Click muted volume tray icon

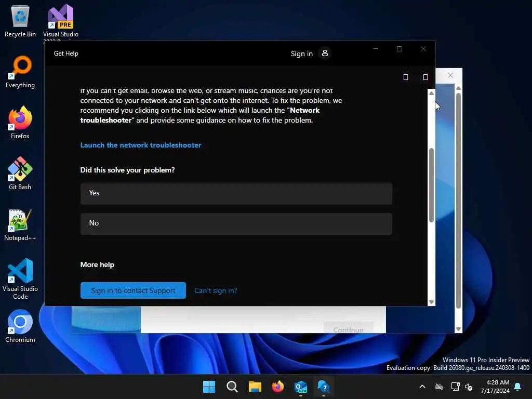469,387
